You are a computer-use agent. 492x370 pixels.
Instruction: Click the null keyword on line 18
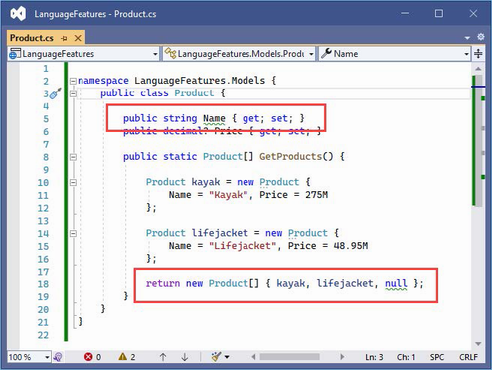click(x=396, y=283)
